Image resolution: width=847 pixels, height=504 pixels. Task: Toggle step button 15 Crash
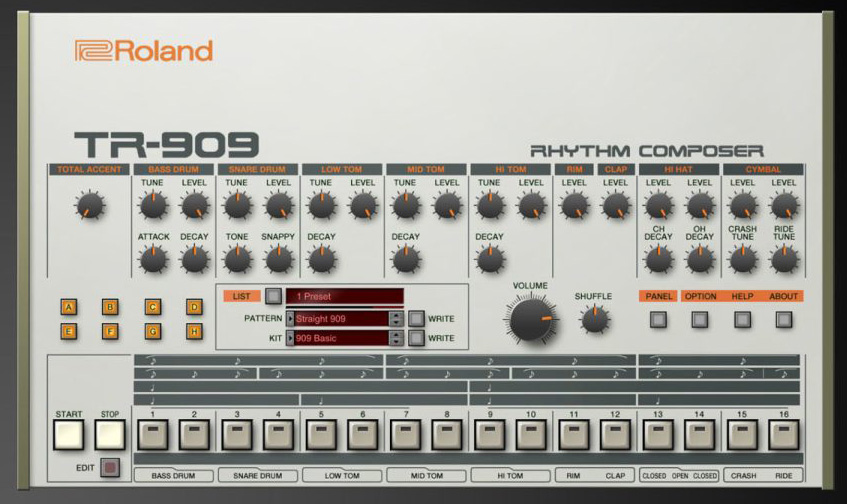pyautogui.click(x=743, y=435)
